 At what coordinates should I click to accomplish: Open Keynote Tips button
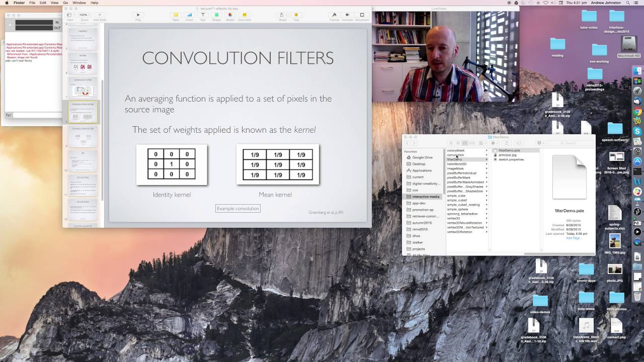click(x=296, y=16)
